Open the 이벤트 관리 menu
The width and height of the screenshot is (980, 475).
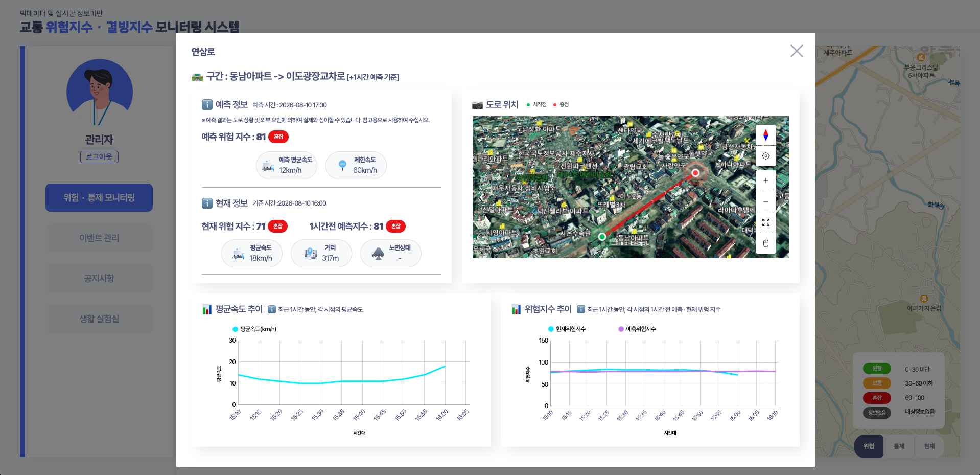(99, 238)
